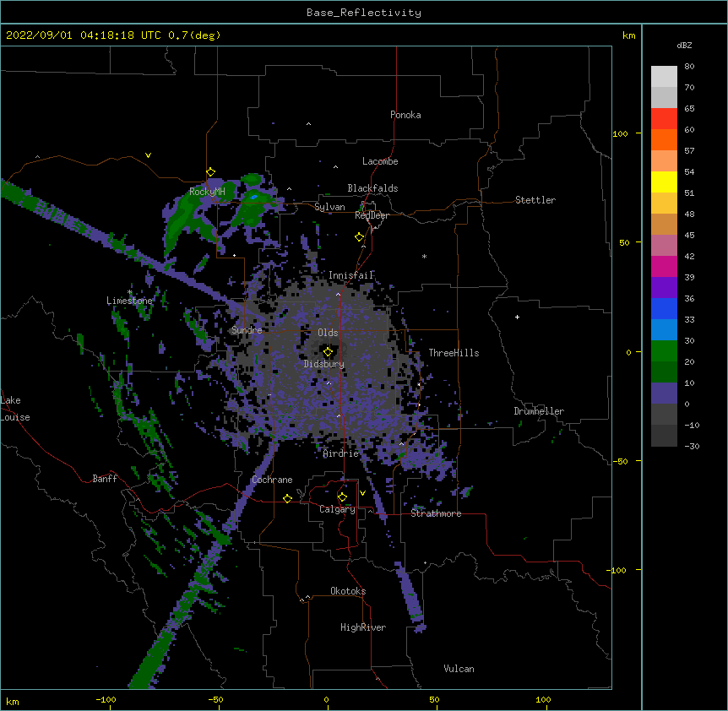Click the yellow marker south of RedDeer

click(x=360, y=237)
